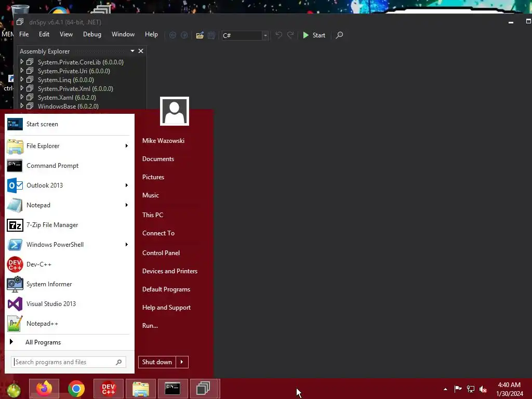
Task: Select System.Private.Uri (6.0.0.0) in the tree
Action: pyautogui.click(x=74, y=71)
